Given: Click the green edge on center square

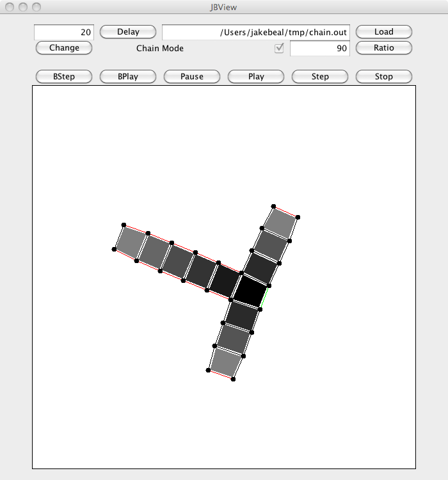Looking at the screenshot, I should point(265,296).
